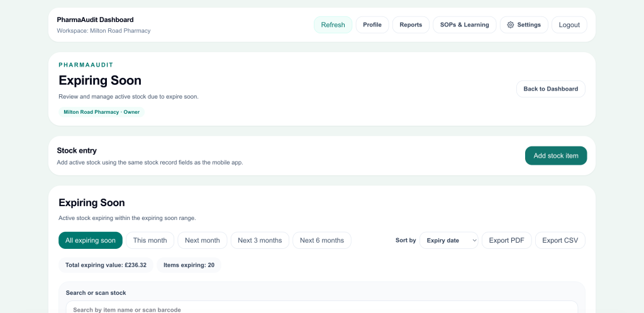Refresh the dashboard data
This screenshot has height=313, width=644.
333,25
